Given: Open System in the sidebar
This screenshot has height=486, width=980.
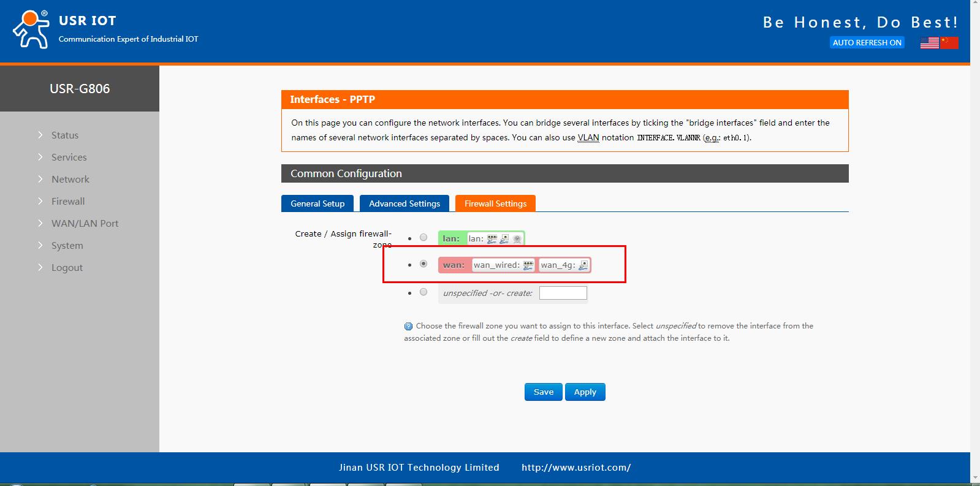Looking at the screenshot, I should tap(67, 245).
